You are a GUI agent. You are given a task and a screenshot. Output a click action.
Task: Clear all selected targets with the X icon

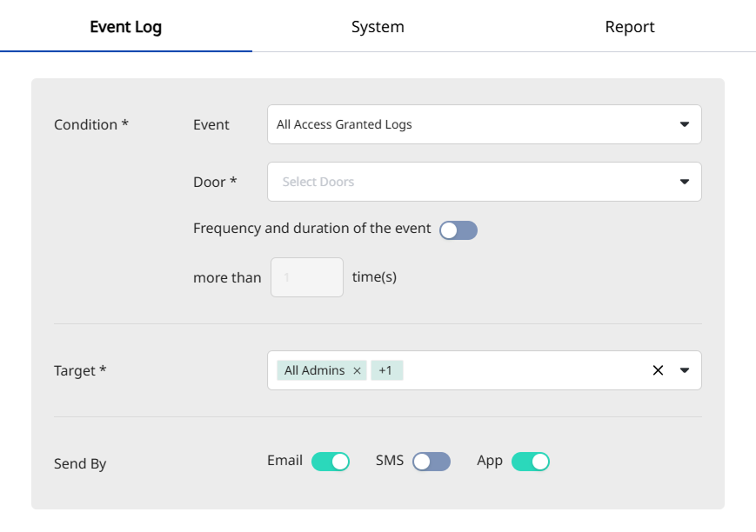tap(658, 370)
